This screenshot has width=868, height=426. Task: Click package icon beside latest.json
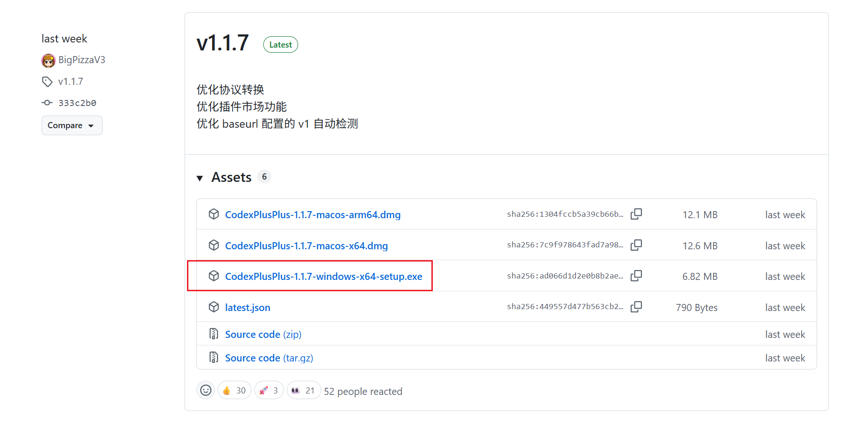[x=214, y=307]
